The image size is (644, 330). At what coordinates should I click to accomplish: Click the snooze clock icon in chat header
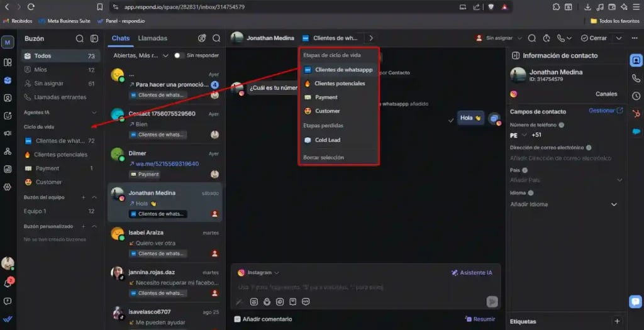click(x=547, y=38)
